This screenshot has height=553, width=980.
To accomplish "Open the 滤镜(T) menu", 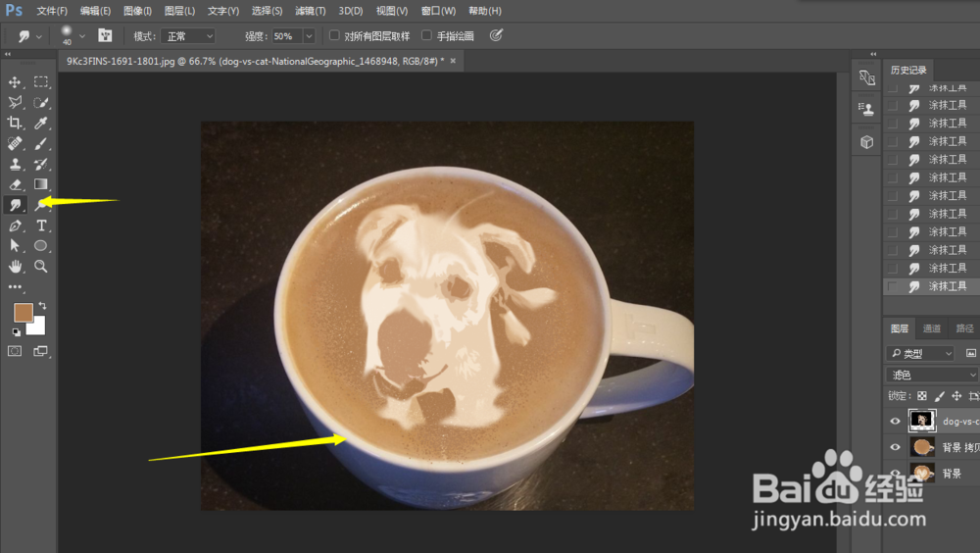I will click(310, 11).
